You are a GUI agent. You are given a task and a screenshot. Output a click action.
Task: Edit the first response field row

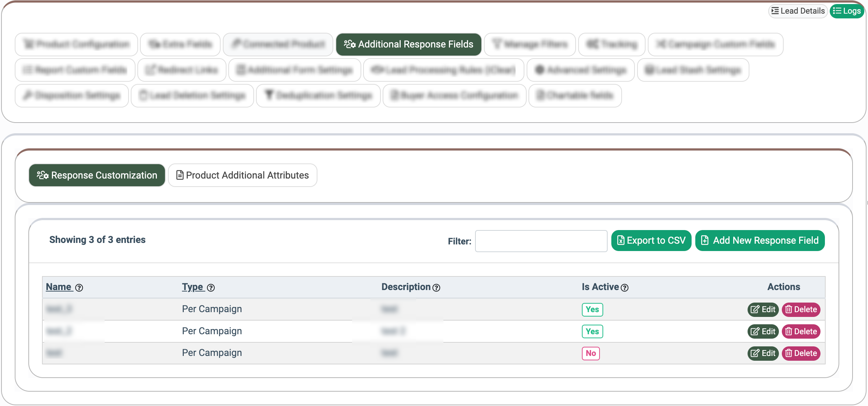click(763, 310)
